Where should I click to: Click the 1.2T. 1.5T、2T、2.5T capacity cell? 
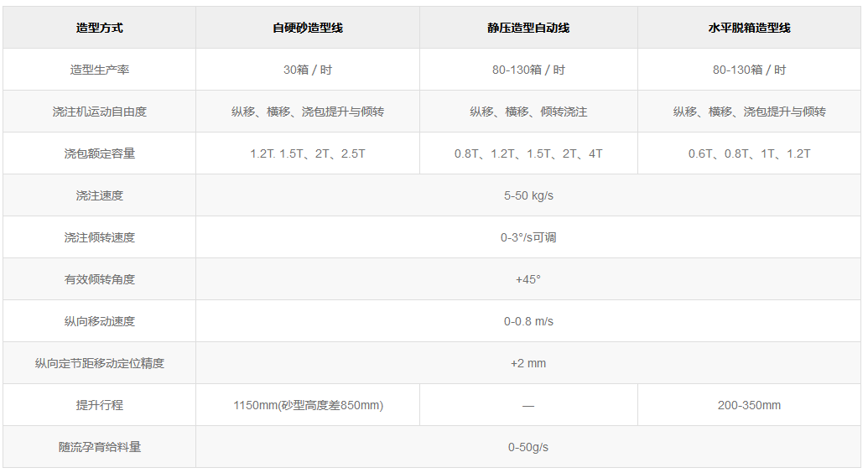308,153
